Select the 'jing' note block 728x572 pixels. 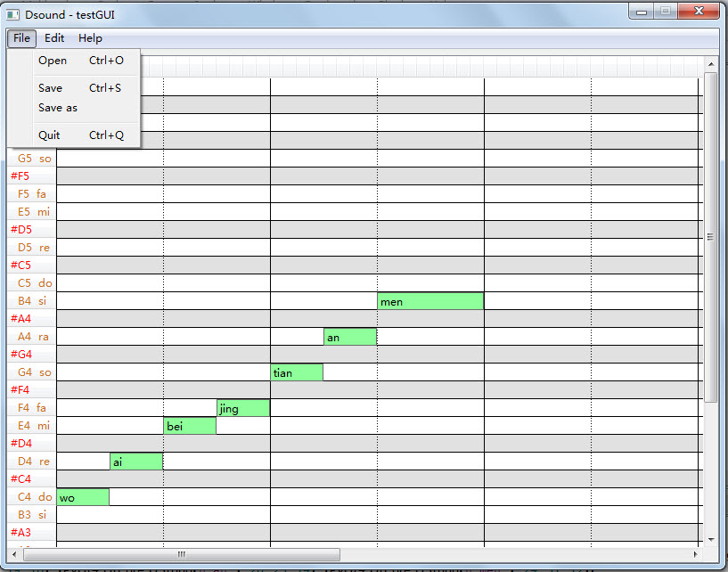click(x=243, y=408)
